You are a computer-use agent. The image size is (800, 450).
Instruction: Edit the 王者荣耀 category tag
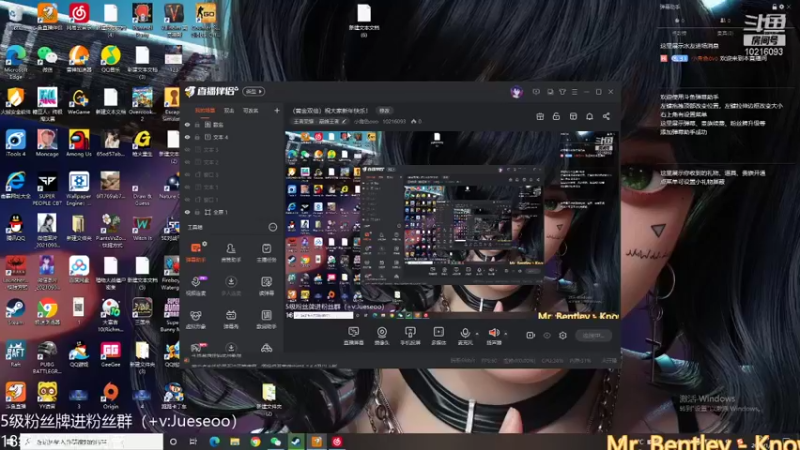point(319,121)
